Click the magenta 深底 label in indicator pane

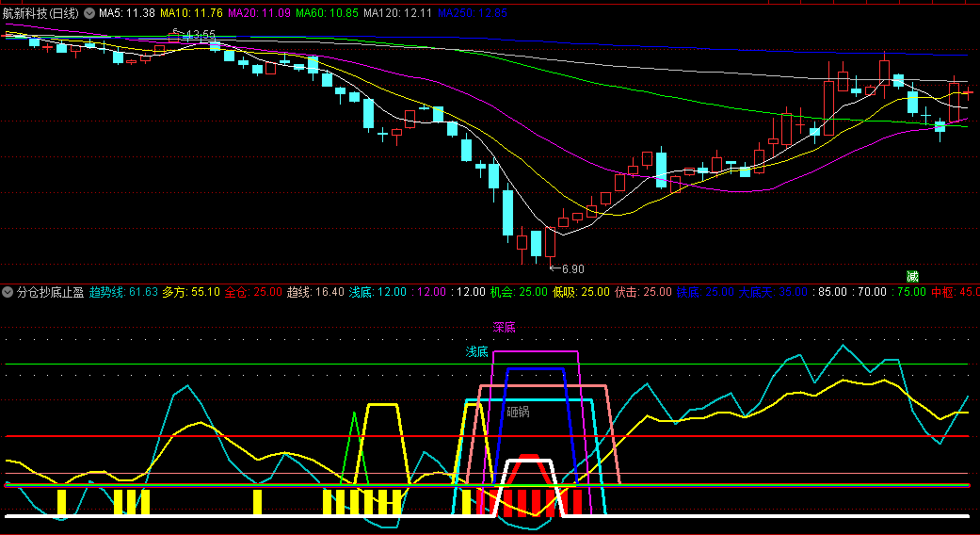click(x=504, y=327)
